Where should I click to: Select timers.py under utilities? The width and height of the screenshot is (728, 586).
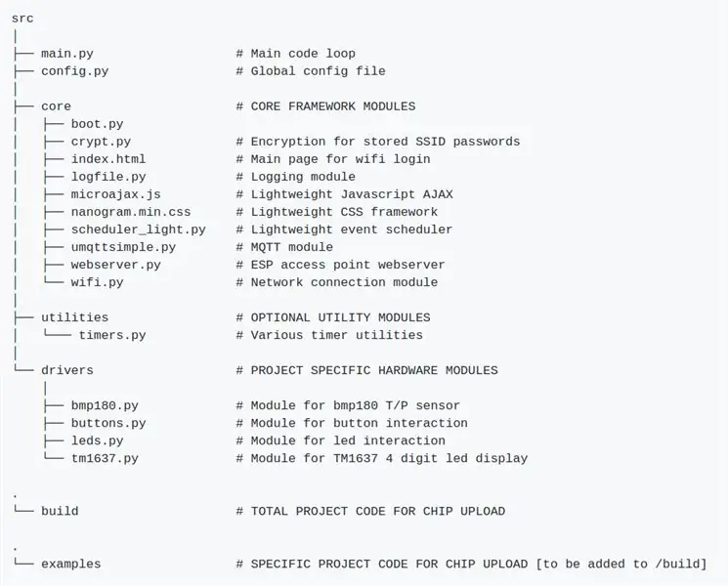tap(112, 335)
